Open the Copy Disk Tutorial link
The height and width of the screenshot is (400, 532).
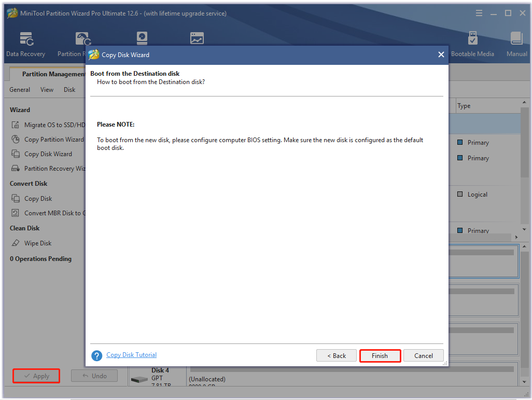[x=131, y=355]
